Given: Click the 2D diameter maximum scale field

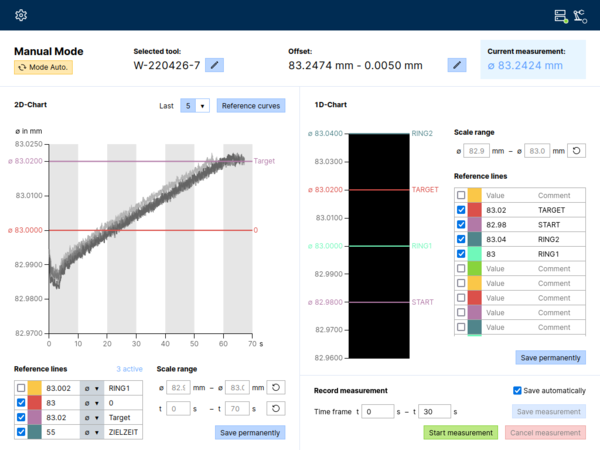Looking at the screenshot, I should click(237, 388).
